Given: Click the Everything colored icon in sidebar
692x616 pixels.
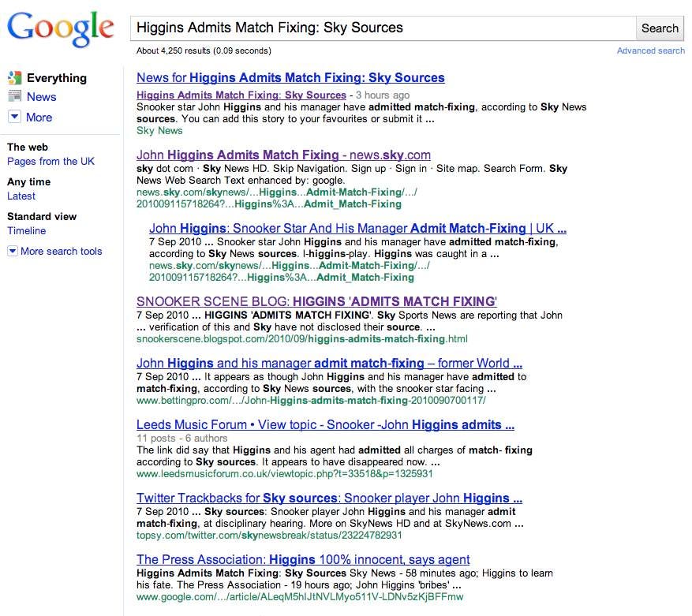Looking at the screenshot, I should pos(14,77).
